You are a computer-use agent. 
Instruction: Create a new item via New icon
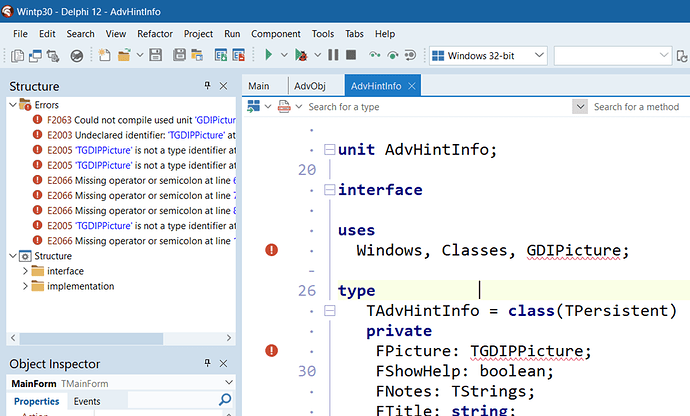pyautogui.click(x=104, y=55)
